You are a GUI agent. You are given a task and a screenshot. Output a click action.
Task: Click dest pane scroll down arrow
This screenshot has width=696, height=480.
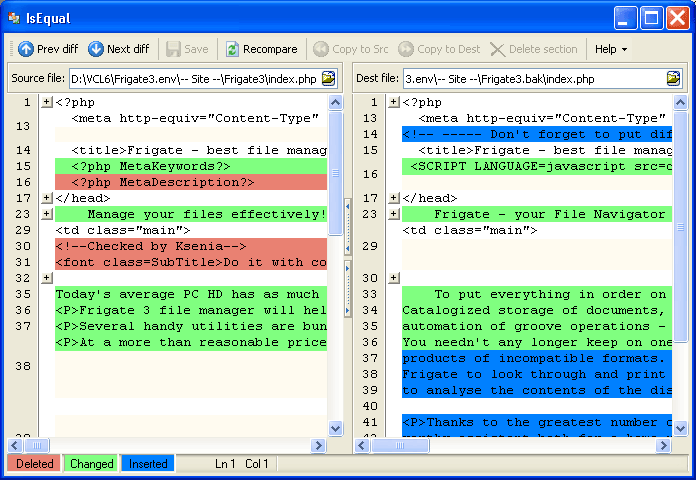pyautogui.click(x=680, y=428)
